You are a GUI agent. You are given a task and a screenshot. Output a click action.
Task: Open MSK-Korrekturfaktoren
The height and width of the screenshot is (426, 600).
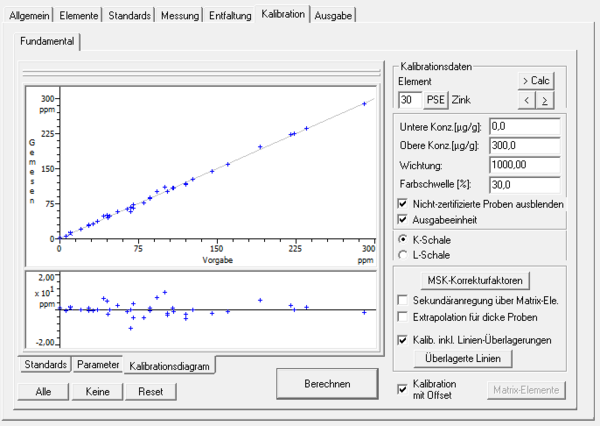click(475, 281)
